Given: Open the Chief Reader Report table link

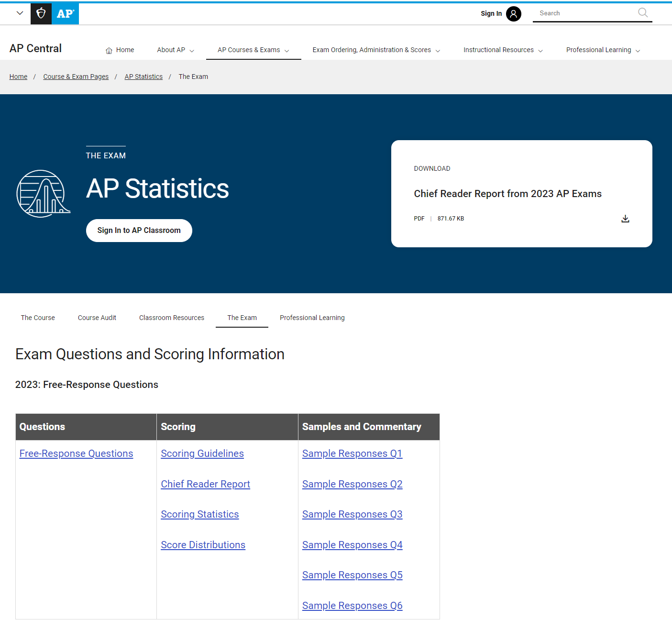Looking at the screenshot, I should click(205, 484).
